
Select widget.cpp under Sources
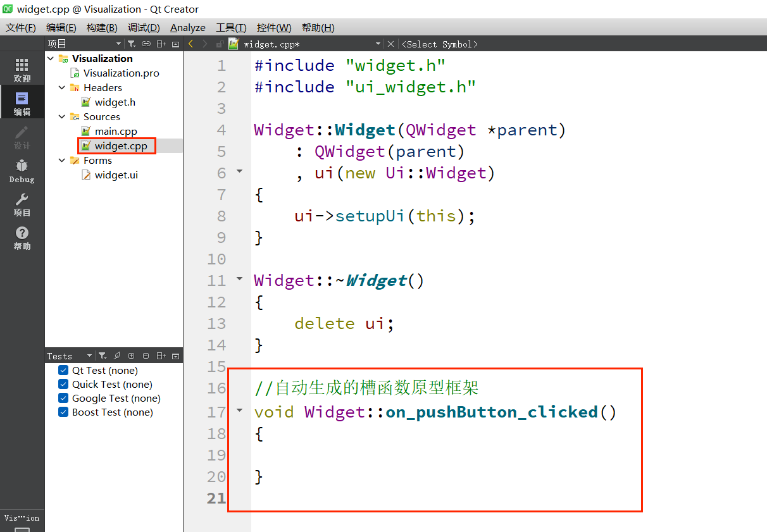121,145
